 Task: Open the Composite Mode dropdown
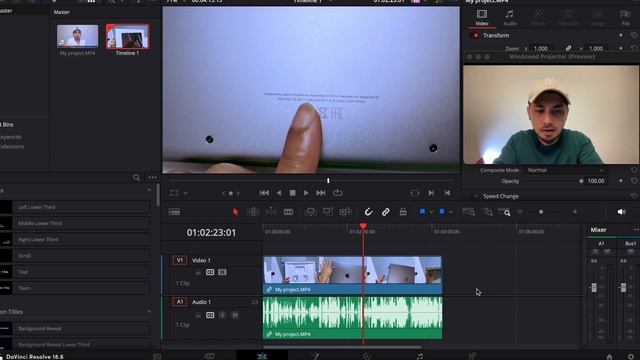tap(565, 170)
